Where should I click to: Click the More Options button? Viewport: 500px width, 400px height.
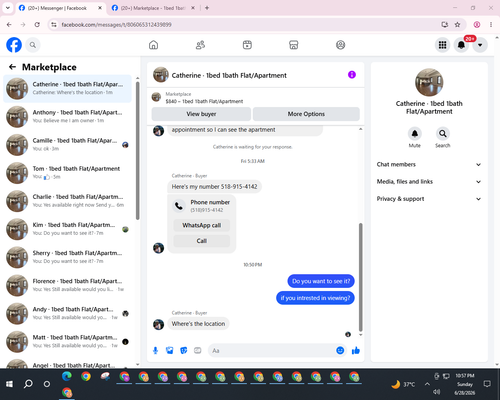coord(306,114)
